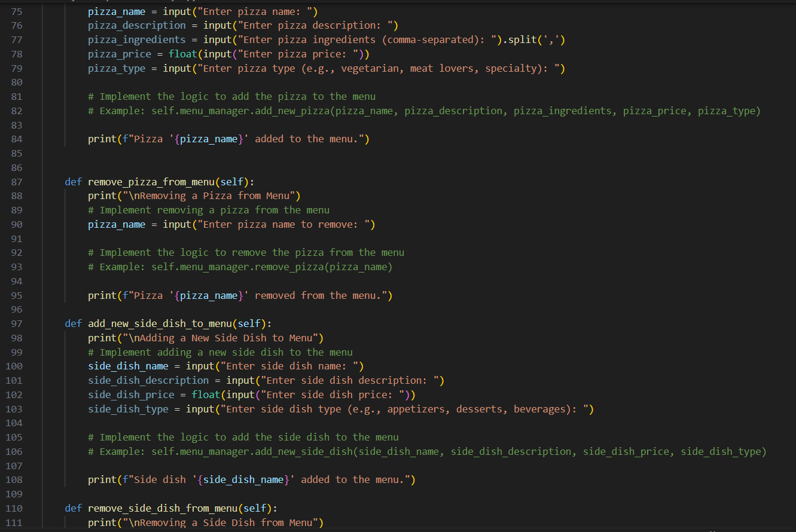Image resolution: width=796 pixels, height=532 pixels.
Task: Click the add_new_side_dish example comment on line 106
Action: point(427,451)
